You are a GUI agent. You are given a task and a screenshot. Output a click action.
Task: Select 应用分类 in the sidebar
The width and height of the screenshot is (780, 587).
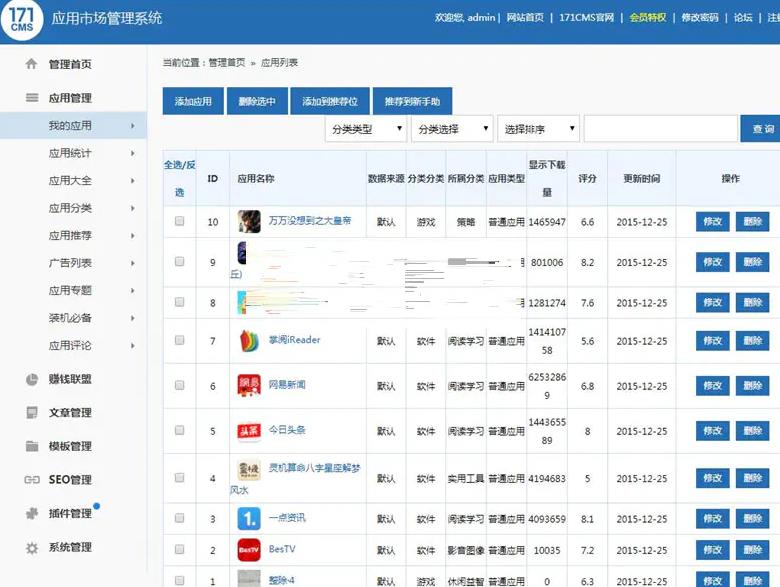(70, 208)
